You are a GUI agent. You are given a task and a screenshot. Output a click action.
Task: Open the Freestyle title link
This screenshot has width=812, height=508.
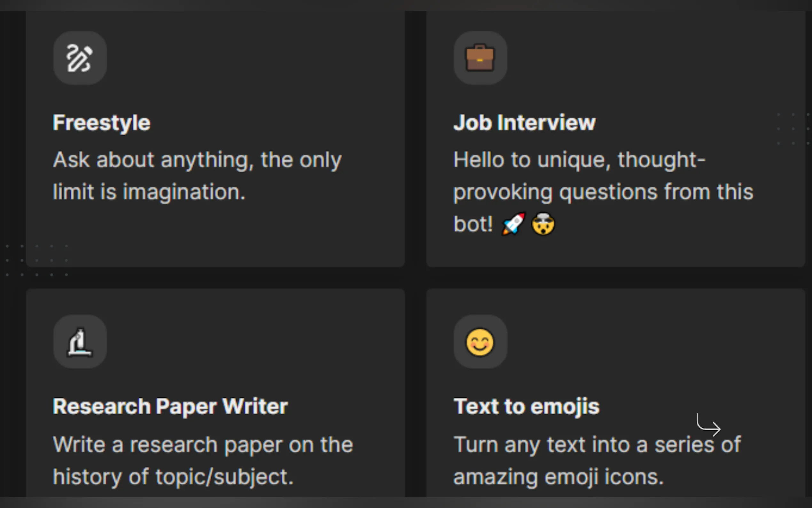[x=101, y=123]
